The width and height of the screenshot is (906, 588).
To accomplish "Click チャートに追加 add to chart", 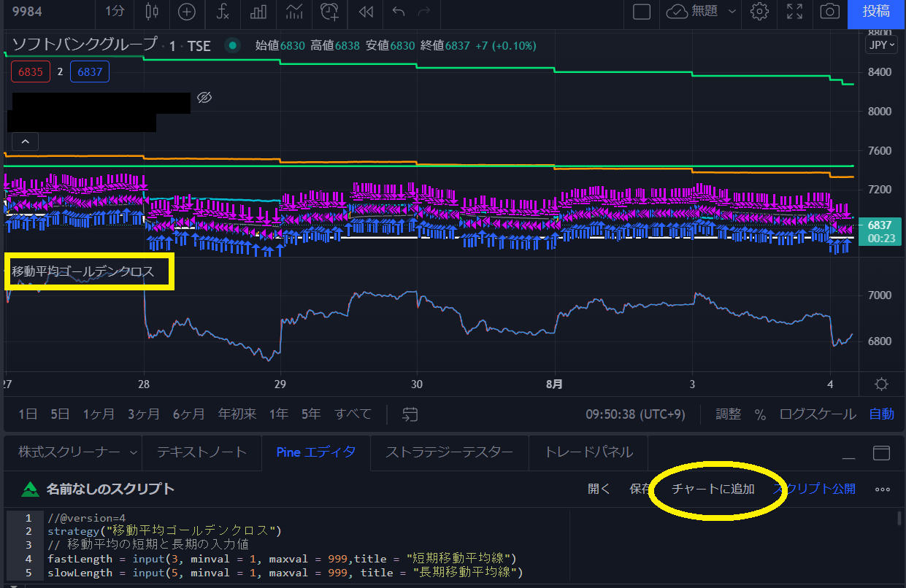I will 713,489.
